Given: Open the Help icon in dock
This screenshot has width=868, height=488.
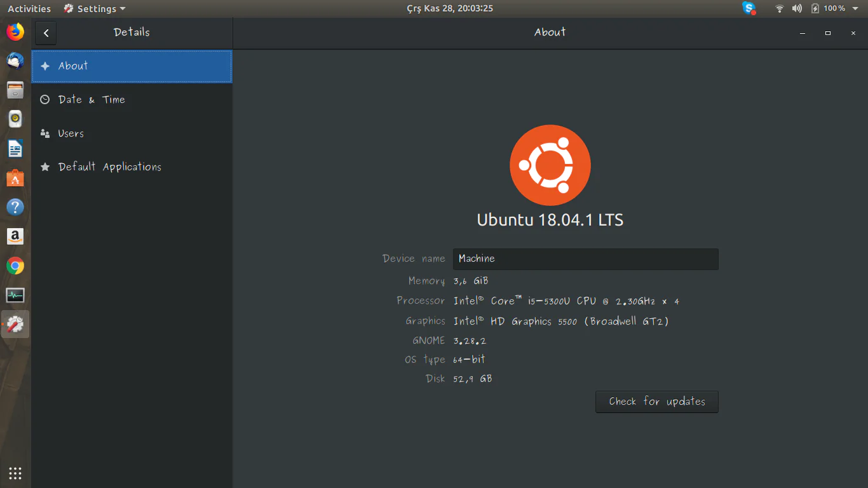Looking at the screenshot, I should pyautogui.click(x=15, y=207).
